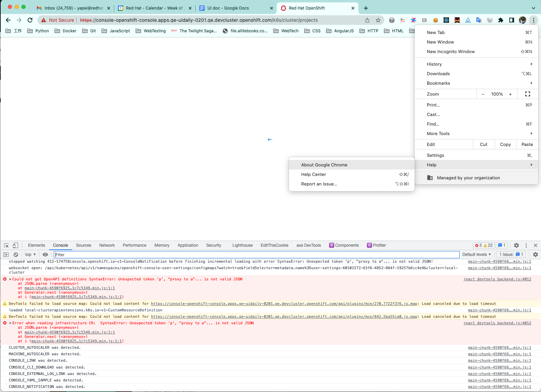Bookmark this page with the star
This screenshot has height=392, width=541.
378,20
